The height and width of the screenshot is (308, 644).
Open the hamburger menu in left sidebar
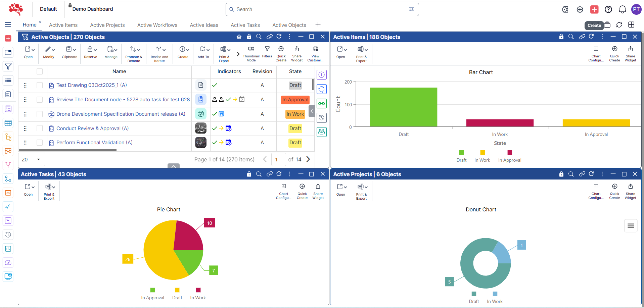click(x=8, y=25)
